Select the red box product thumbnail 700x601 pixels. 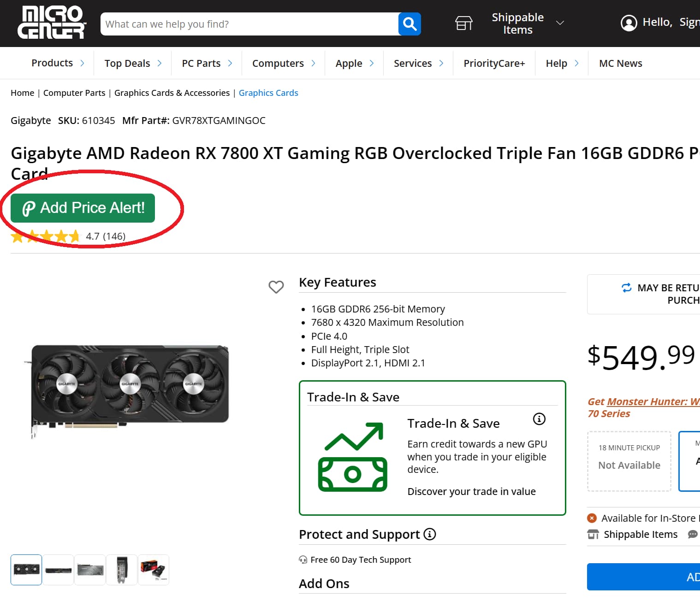[154, 570]
